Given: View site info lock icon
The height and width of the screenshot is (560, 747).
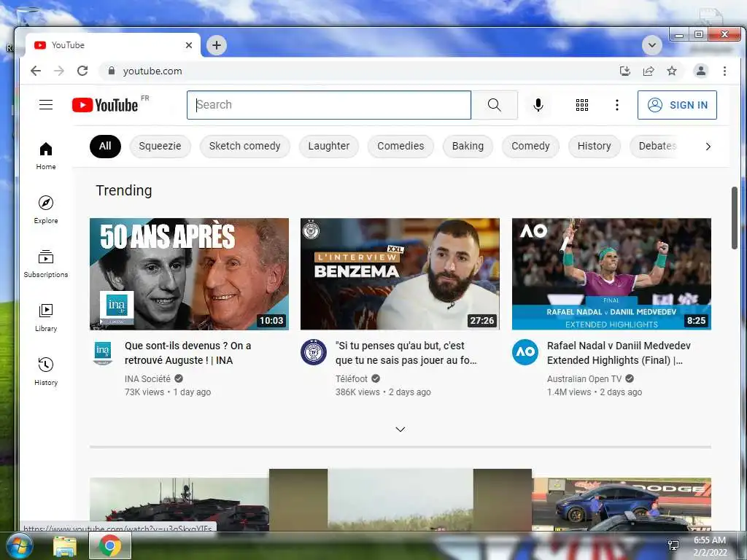Looking at the screenshot, I should [112, 71].
